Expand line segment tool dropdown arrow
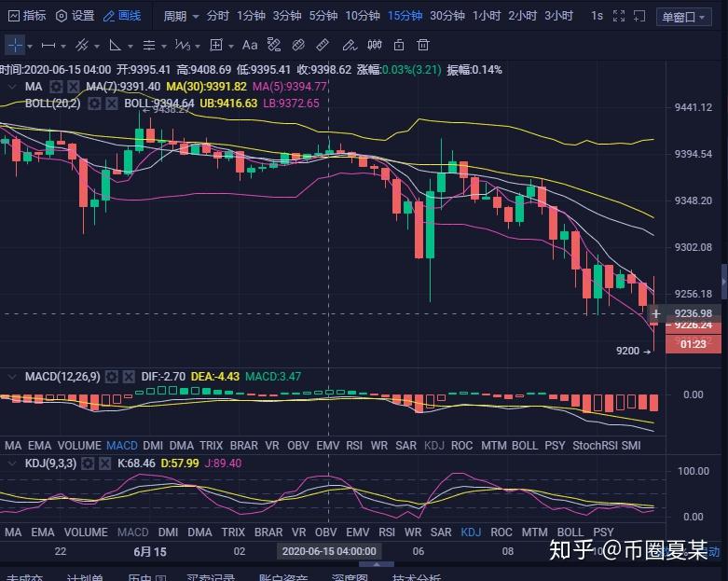Image resolution: width=728 pixels, height=581 pixels. [63, 46]
